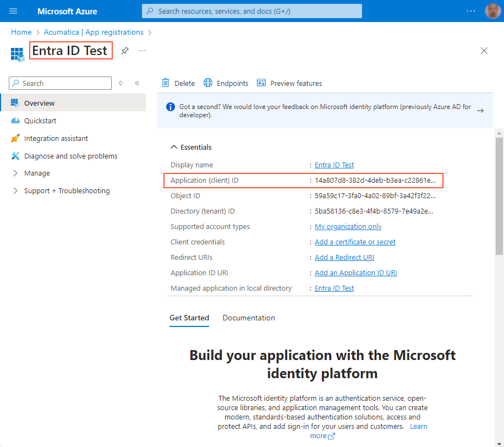Open Integration assistant in sidebar

[56, 138]
